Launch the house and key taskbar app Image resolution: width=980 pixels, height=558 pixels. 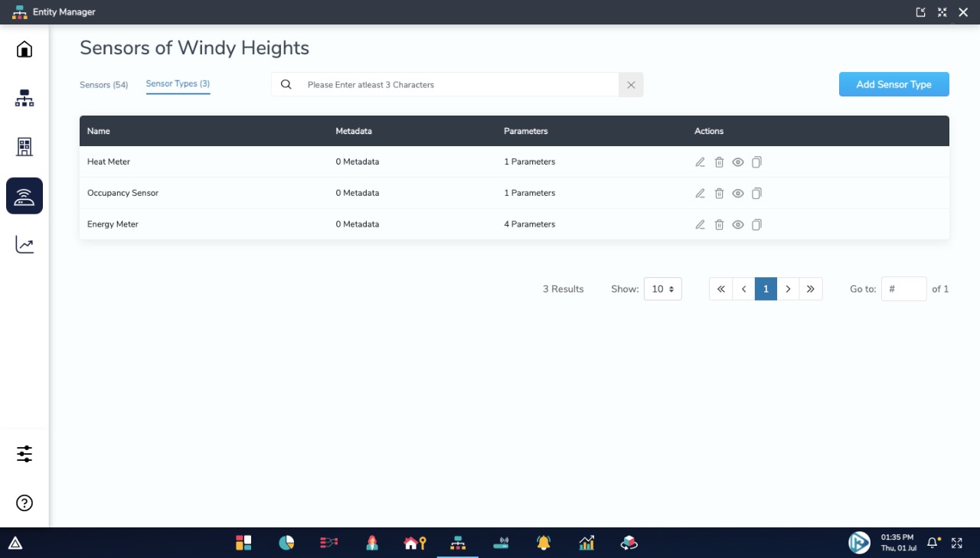[415, 543]
